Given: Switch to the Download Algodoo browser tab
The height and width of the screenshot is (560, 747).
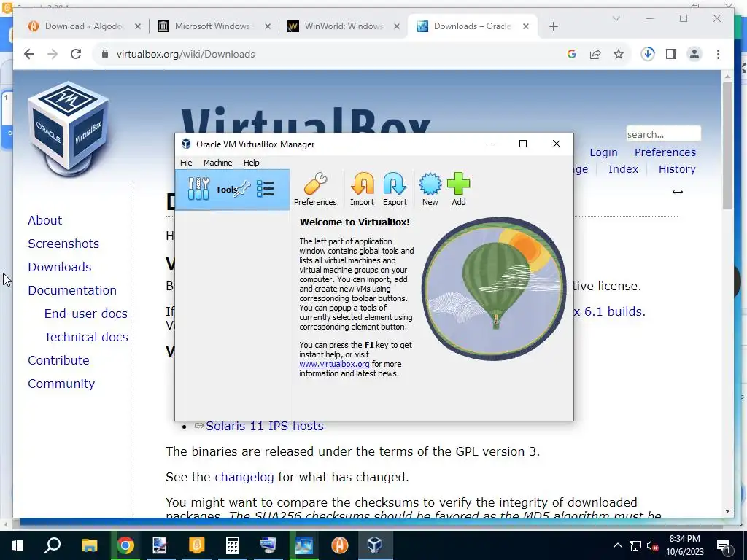Looking at the screenshot, I should [85, 26].
